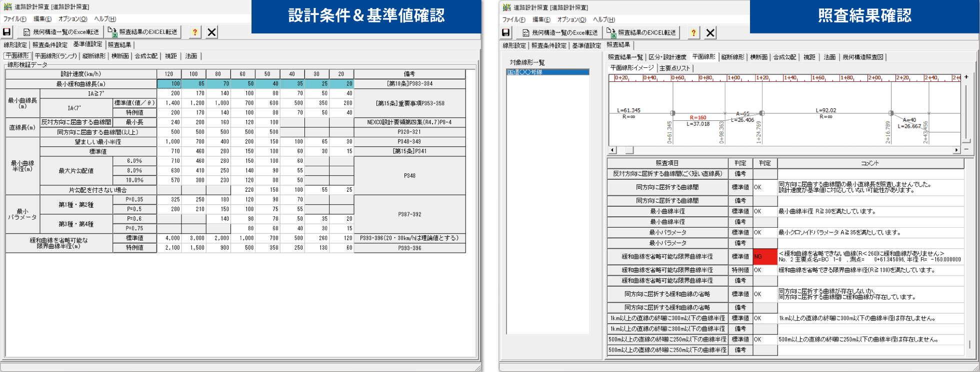
Task: Open the 幾何構造照査図 tab
Action: click(862, 57)
